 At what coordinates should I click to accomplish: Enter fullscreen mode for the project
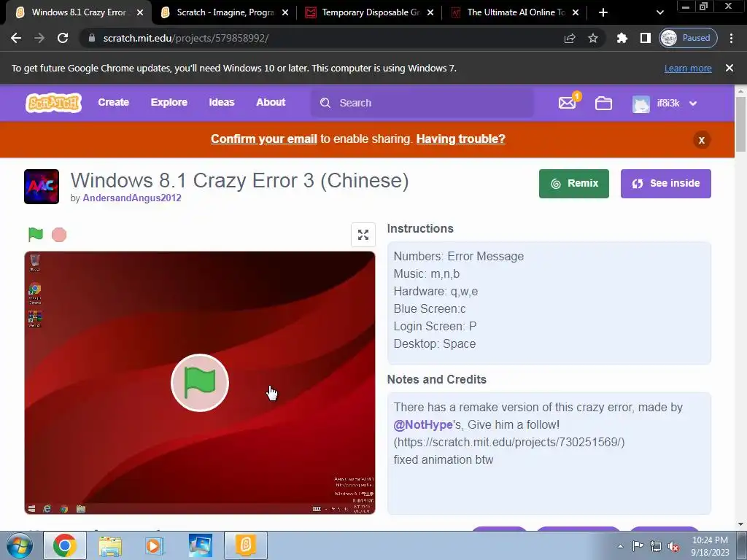coord(363,235)
